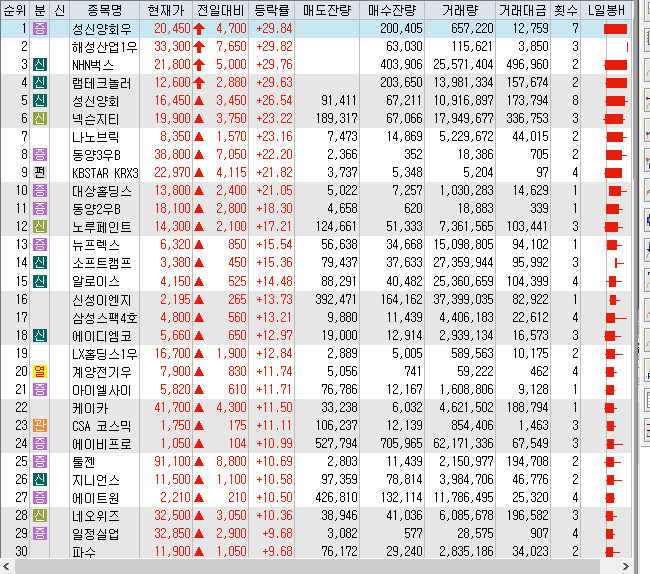The width and height of the screenshot is (650, 574).
Task: Select the stock name 신성이엔지
Action: click(x=102, y=300)
